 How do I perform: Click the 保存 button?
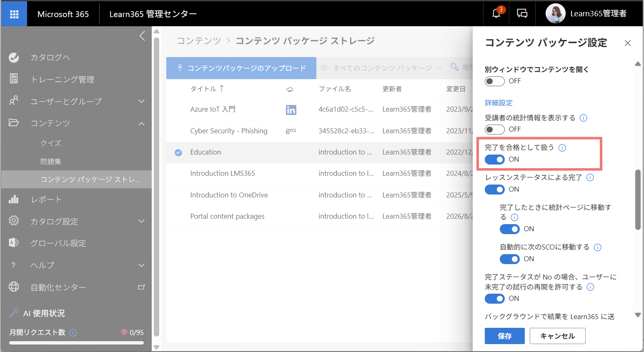coord(504,336)
